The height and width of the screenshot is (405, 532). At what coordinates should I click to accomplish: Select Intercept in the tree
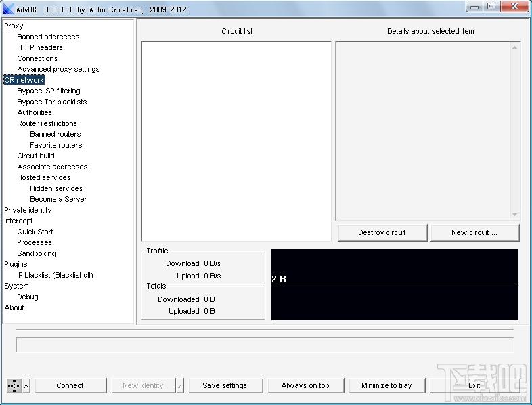pyautogui.click(x=18, y=221)
